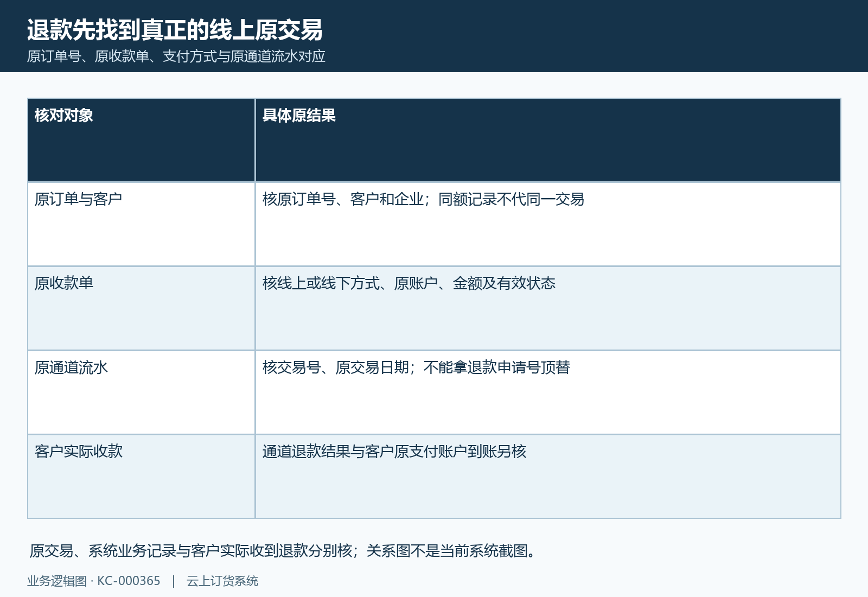The width and height of the screenshot is (868, 597).
Task: Click footer text 业务逻辑图 · KC-000365
Action: pyautogui.click(x=94, y=581)
